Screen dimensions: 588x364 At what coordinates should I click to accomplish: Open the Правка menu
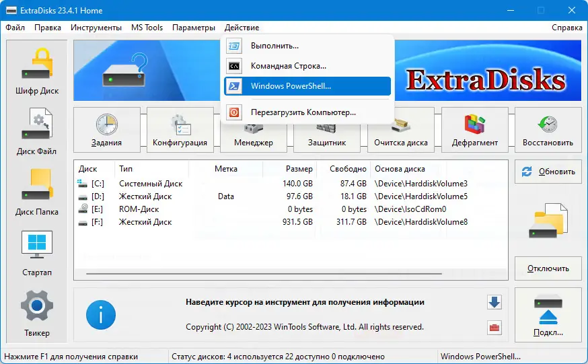[48, 28]
